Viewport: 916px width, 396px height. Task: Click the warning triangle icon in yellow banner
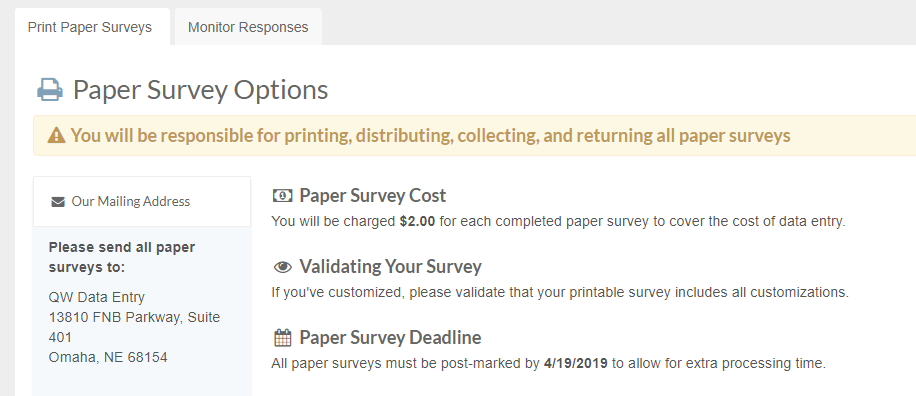(56, 136)
